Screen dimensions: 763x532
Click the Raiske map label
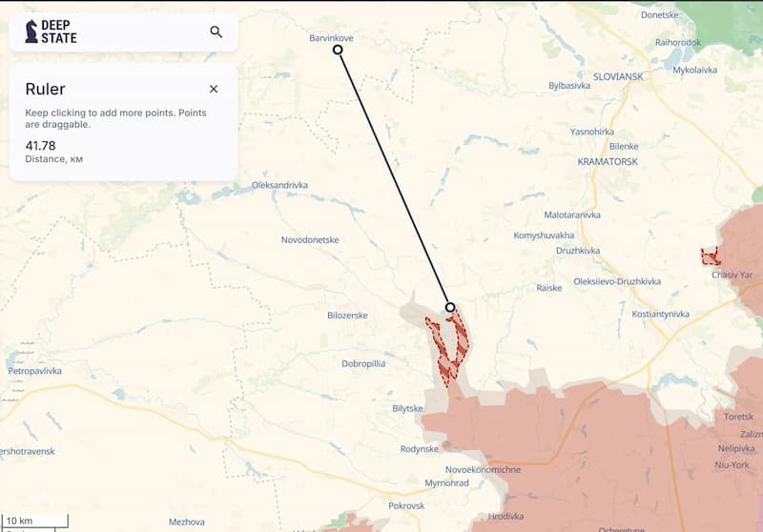(549, 288)
